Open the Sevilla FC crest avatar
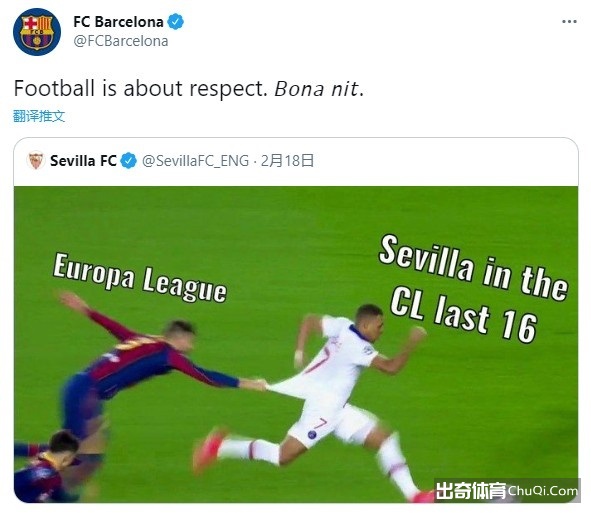The width and height of the screenshot is (591, 513). click(36, 161)
